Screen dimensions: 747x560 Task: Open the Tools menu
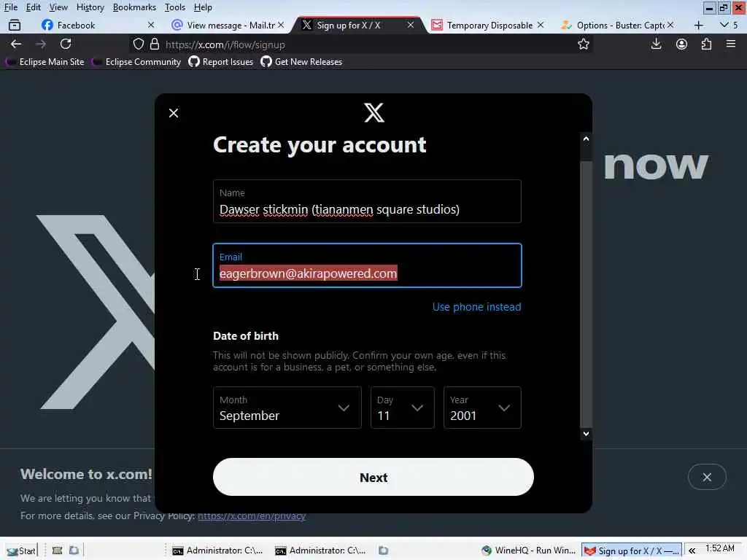tap(175, 7)
